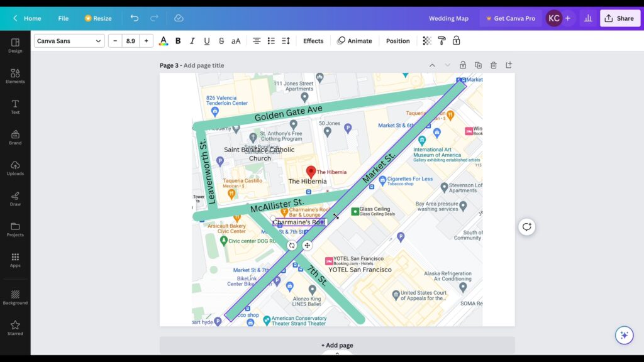Click the Wedding Map design title
This screenshot has width=644, height=362.
coord(448,18)
